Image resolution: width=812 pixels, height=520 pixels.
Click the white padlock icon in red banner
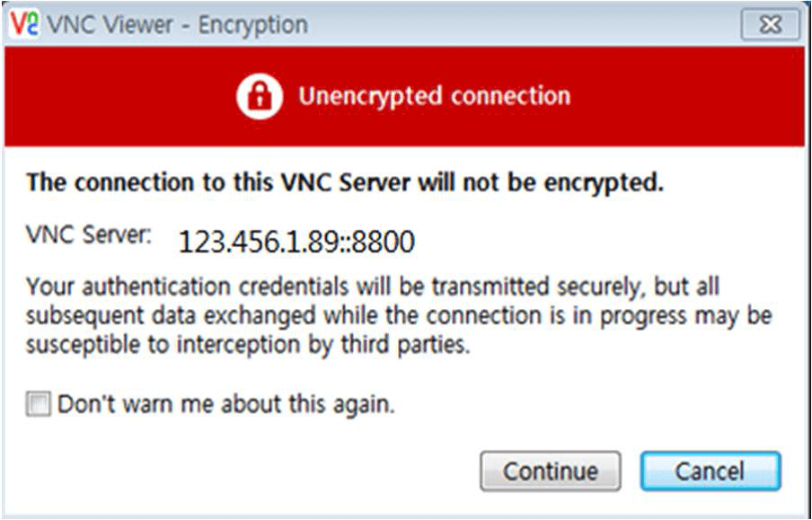point(260,96)
